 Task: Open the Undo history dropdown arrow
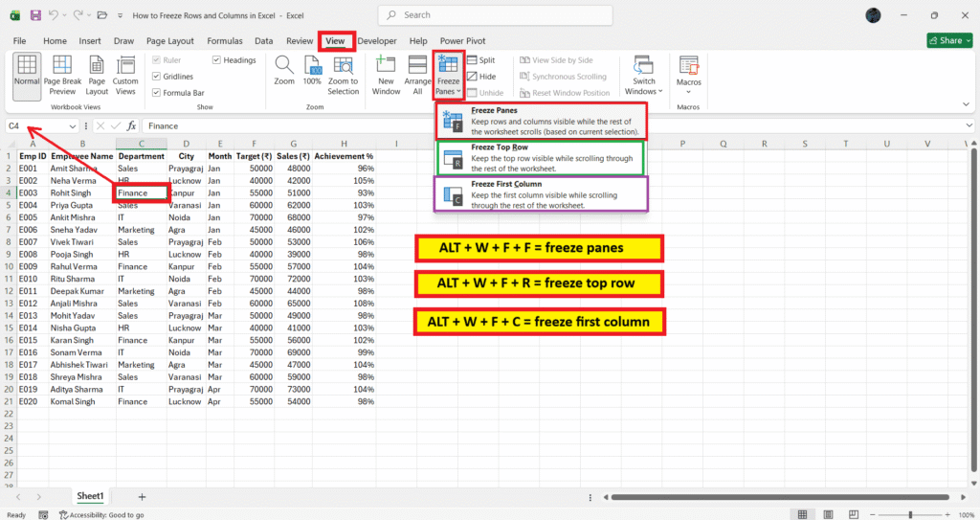point(64,15)
